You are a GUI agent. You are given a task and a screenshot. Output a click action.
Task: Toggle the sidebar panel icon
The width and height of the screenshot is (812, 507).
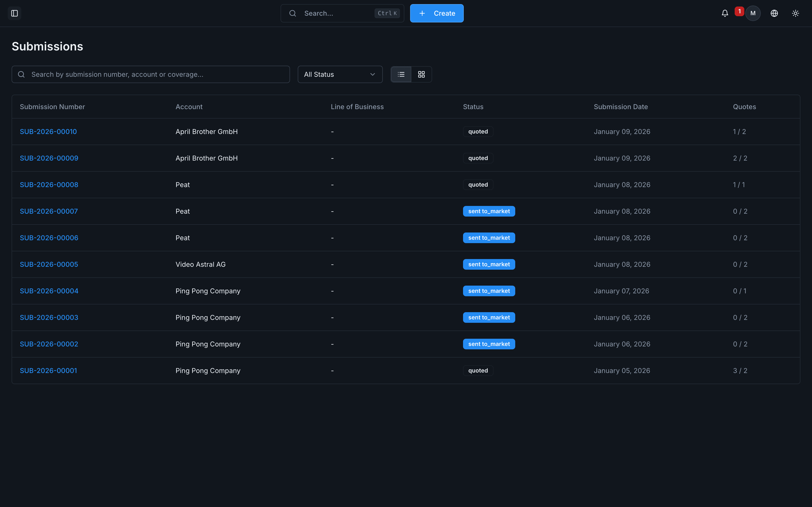pos(14,14)
